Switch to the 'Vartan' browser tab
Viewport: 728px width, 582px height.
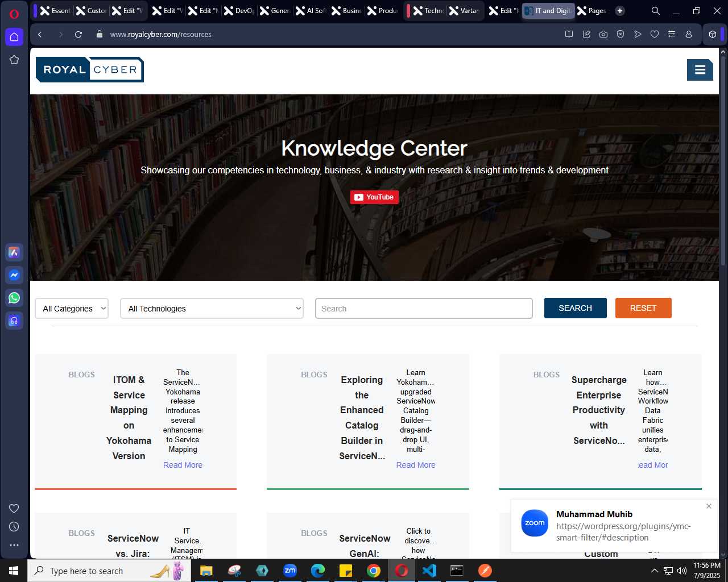coord(464,11)
